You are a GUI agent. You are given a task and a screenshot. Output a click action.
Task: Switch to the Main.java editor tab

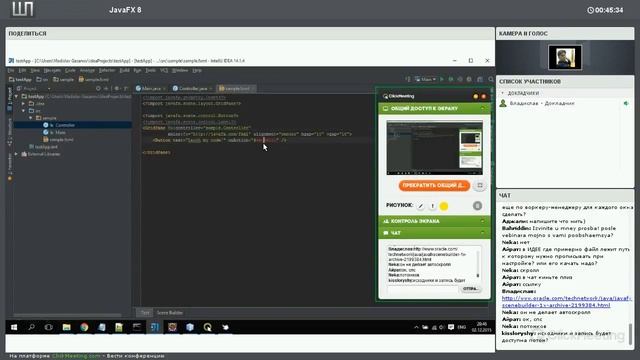pos(151,88)
